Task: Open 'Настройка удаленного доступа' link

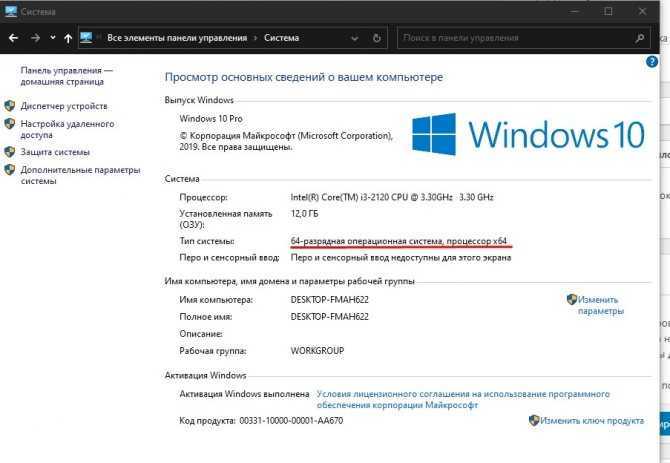Action: click(67, 129)
